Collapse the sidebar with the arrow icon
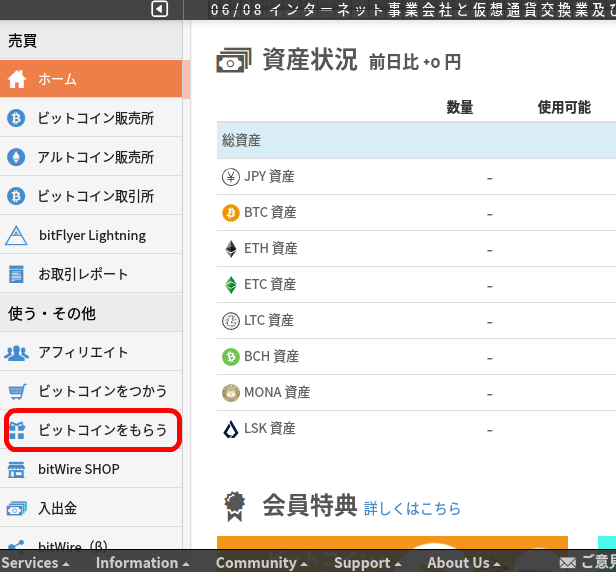 (160, 9)
